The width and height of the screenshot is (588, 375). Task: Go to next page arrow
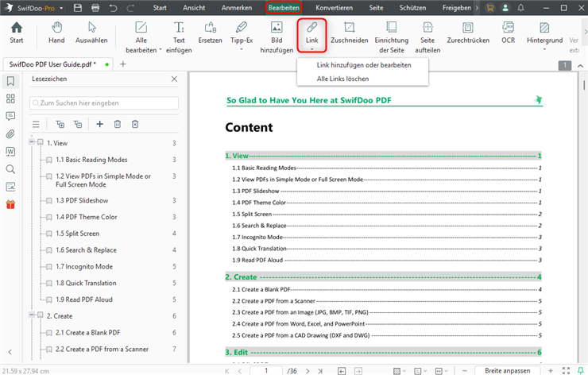(308, 371)
